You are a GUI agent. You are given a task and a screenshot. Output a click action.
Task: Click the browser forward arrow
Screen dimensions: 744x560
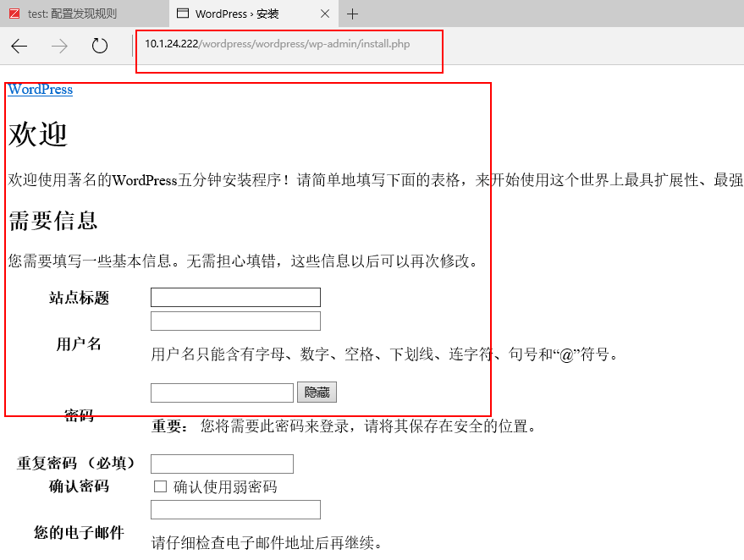coord(59,46)
